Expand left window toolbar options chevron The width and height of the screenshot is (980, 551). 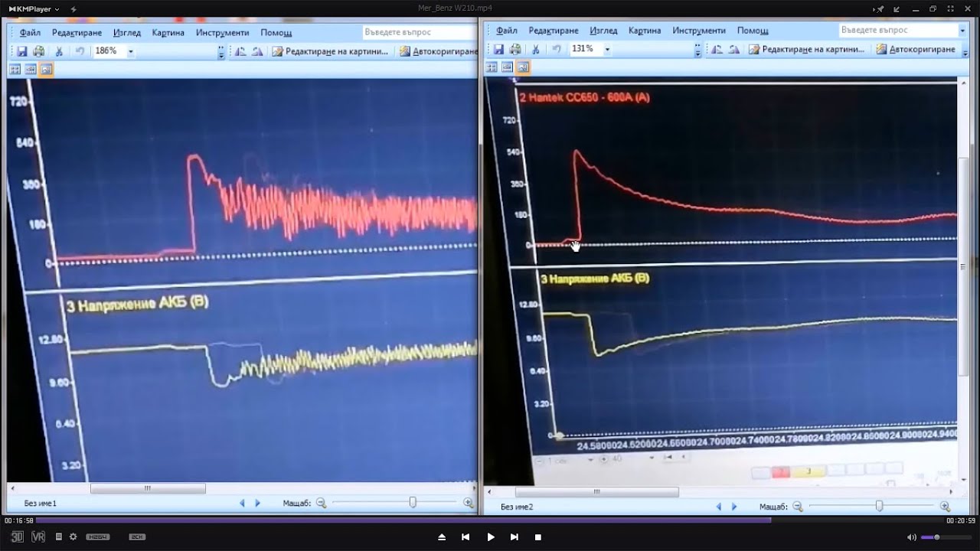pos(221,51)
